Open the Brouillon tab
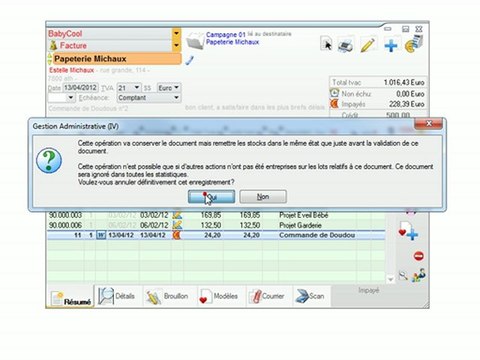 [168, 296]
